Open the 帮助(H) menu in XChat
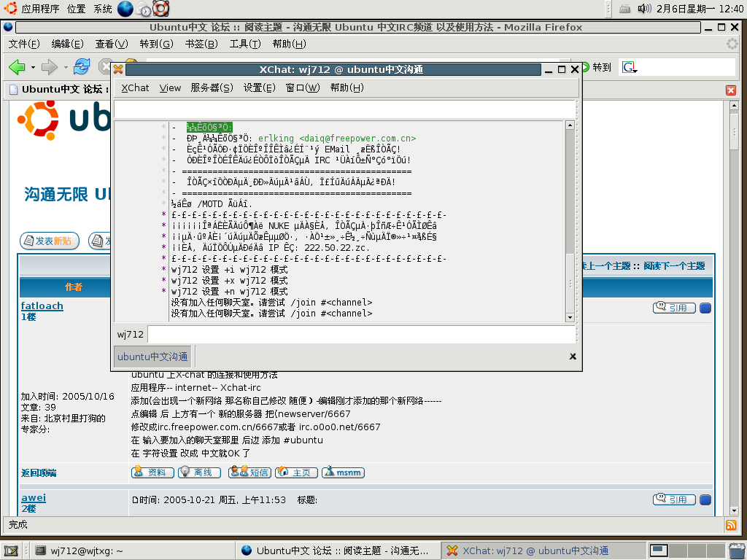Screen dimensions: 747x560 pos(347,87)
